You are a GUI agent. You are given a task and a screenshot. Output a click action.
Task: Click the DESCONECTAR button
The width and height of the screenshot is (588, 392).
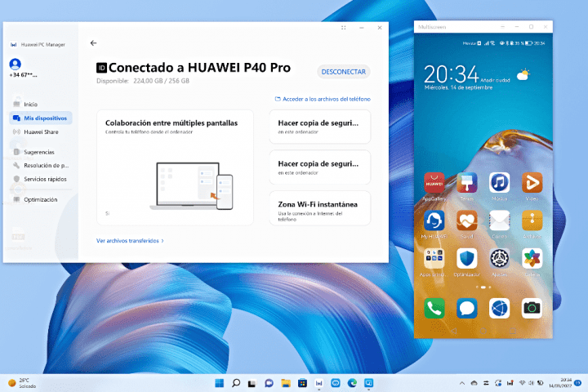click(x=344, y=72)
